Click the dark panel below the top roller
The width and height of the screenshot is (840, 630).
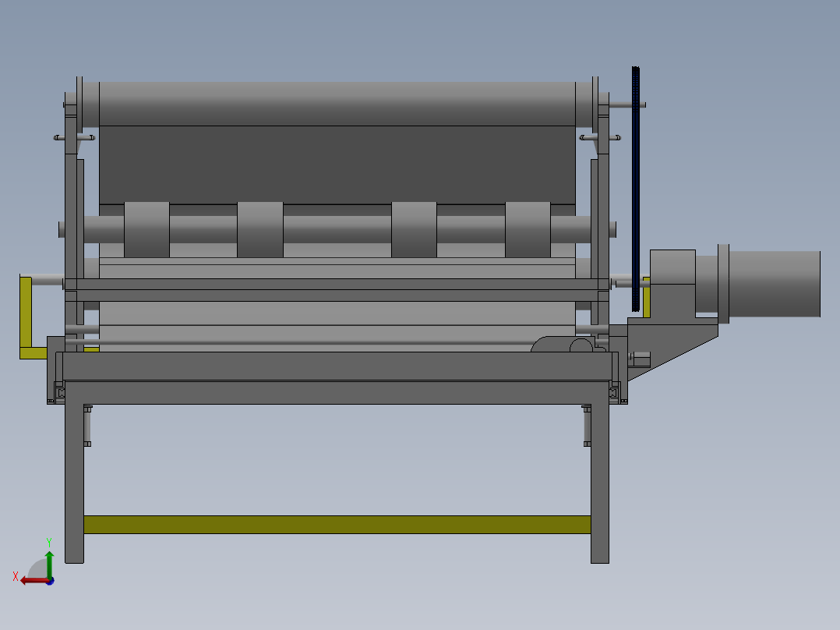pos(337,164)
